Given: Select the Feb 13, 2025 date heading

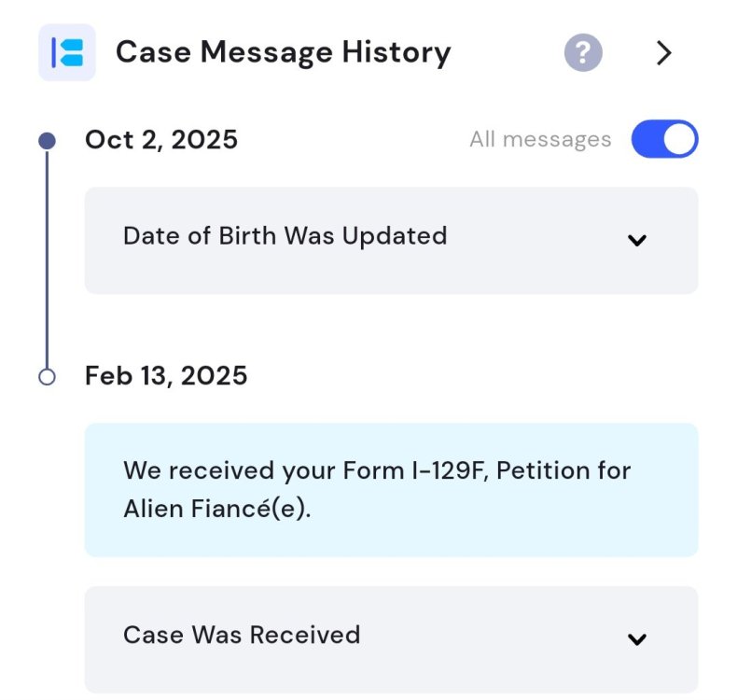Looking at the screenshot, I should pos(166,376).
